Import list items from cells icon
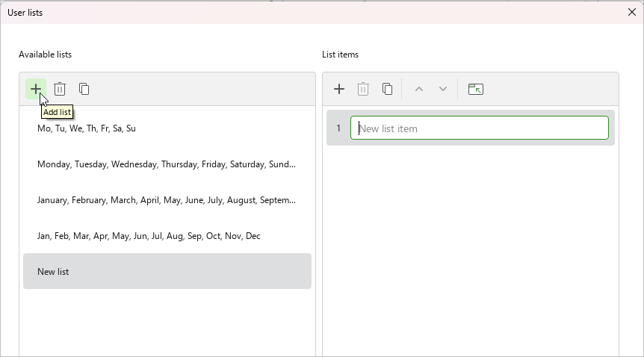The width and height of the screenshot is (644, 357). (x=476, y=89)
